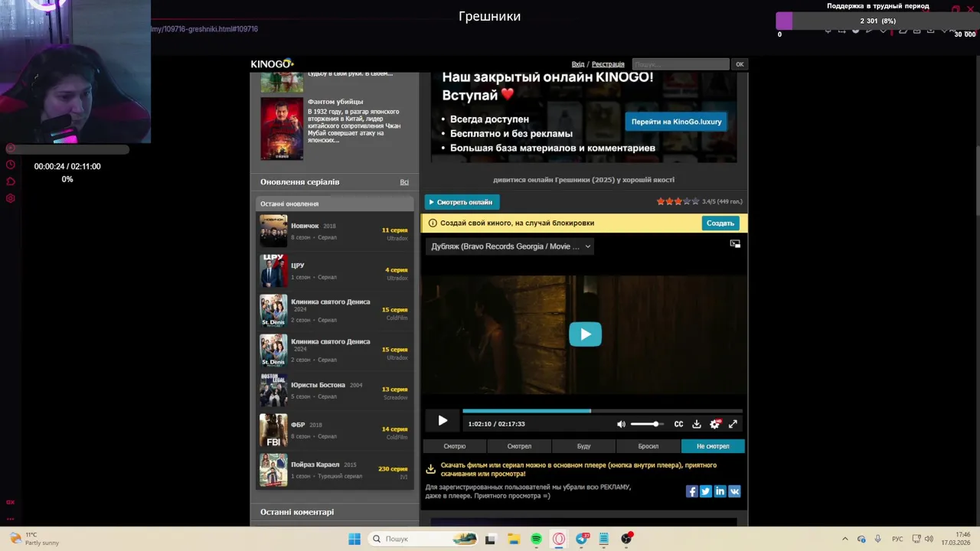Seek on the video progress bar
Image resolution: width=980 pixels, height=551 pixels.
pyautogui.click(x=603, y=411)
